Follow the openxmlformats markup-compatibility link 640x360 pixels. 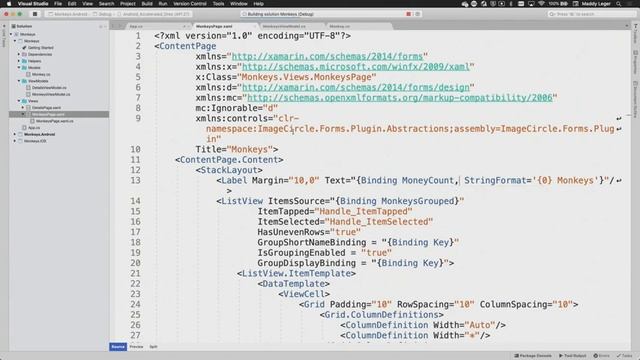pos(400,98)
